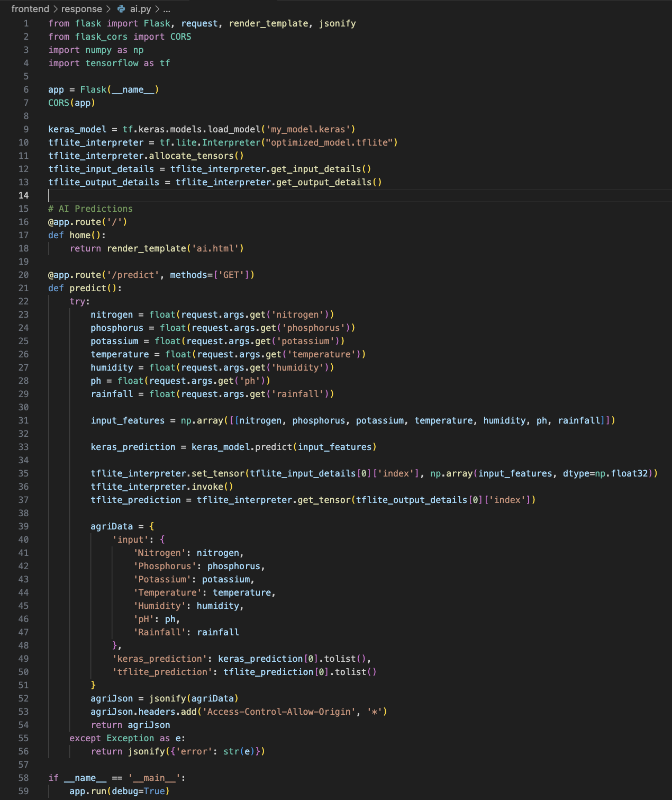Click 'get_output_details()' on line 13

click(x=329, y=182)
